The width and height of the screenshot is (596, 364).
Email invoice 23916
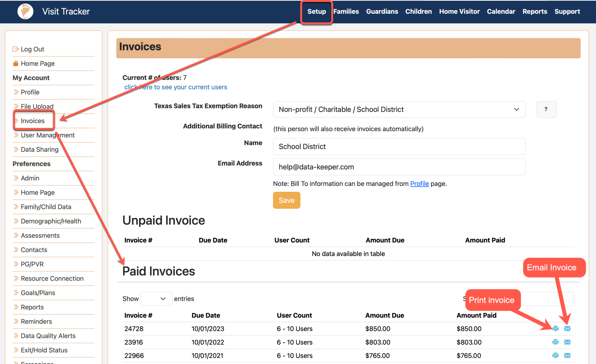pos(567,342)
